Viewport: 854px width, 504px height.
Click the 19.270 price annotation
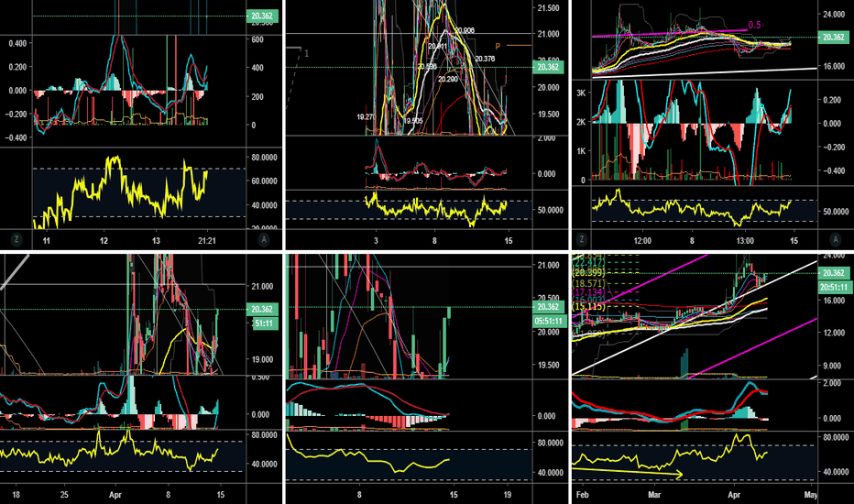click(x=366, y=117)
